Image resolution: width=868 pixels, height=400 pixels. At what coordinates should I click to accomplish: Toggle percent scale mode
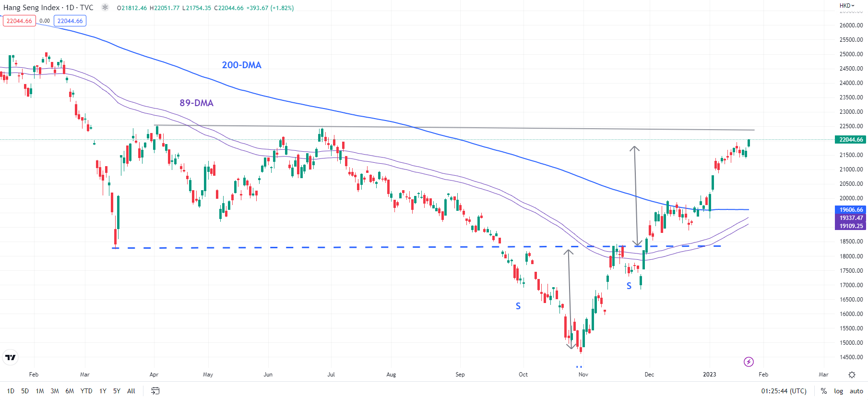point(824,391)
